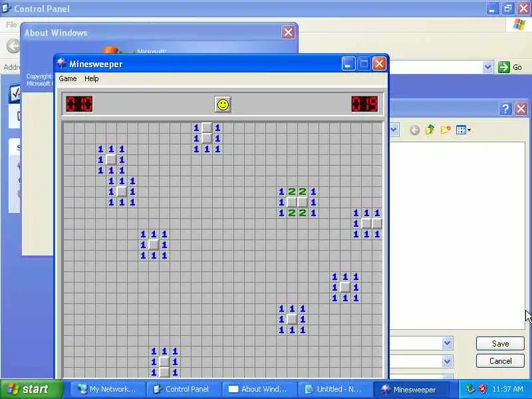Image resolution: width=532 pixels, height=399 pixels.
Task: Switch to About Windows taskbar button
Action: (260, 389)
